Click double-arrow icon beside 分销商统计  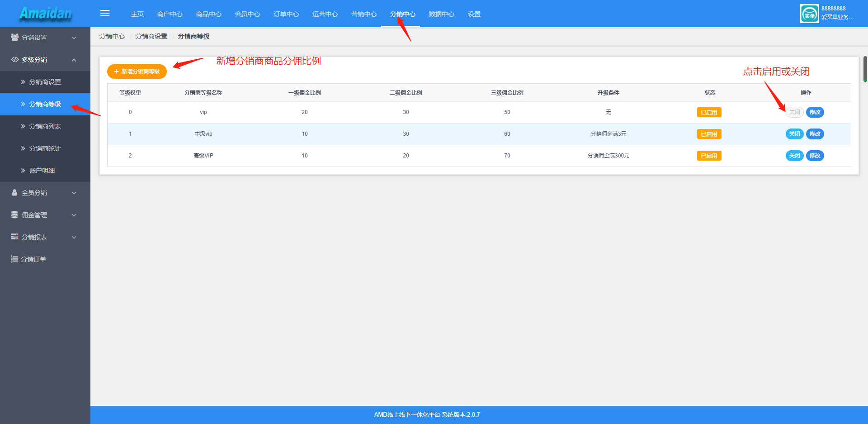pyautogui.click(x=23, y=148)
